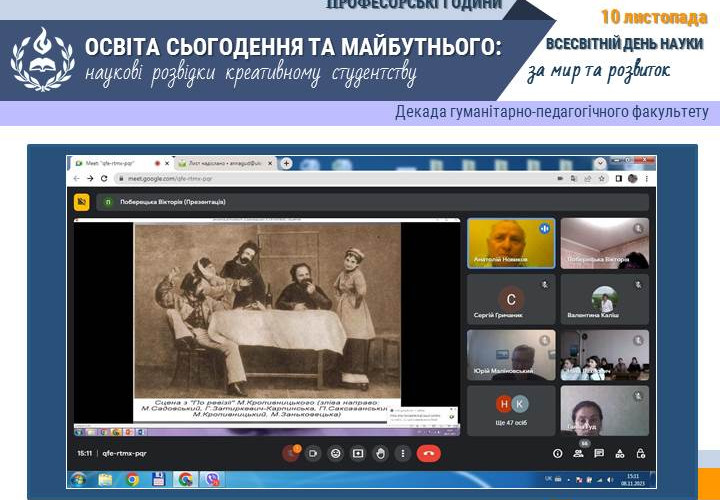The image size is (720, 500).
Task: Click the network signal tray icon
Action: [x=599, y=480]
